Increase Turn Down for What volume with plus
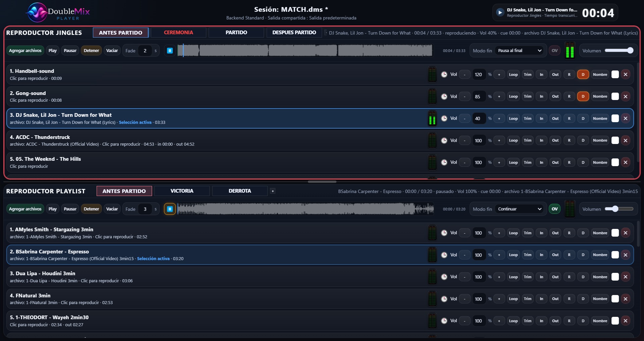This screenshot has width=644, height=341. click(499, 118)
